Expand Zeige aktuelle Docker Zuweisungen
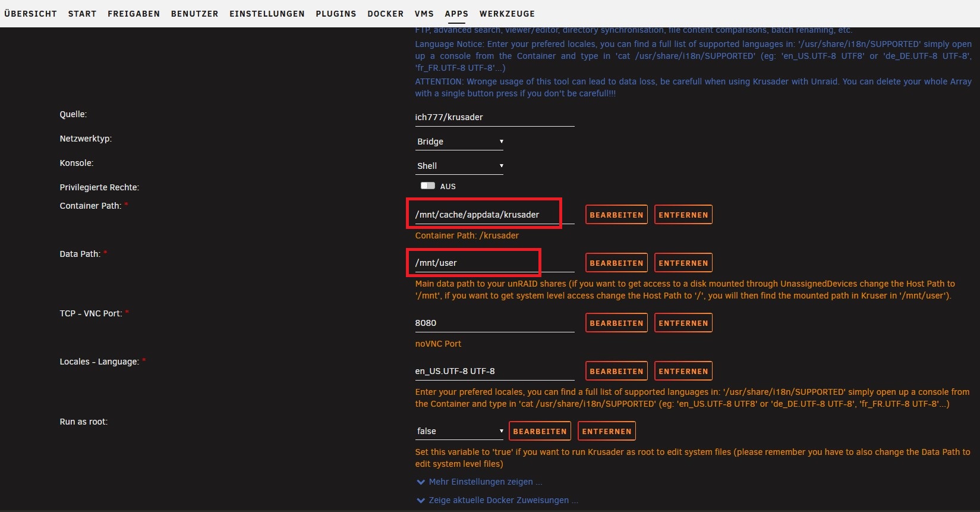980x512 pixels. (x=503, y=500)
